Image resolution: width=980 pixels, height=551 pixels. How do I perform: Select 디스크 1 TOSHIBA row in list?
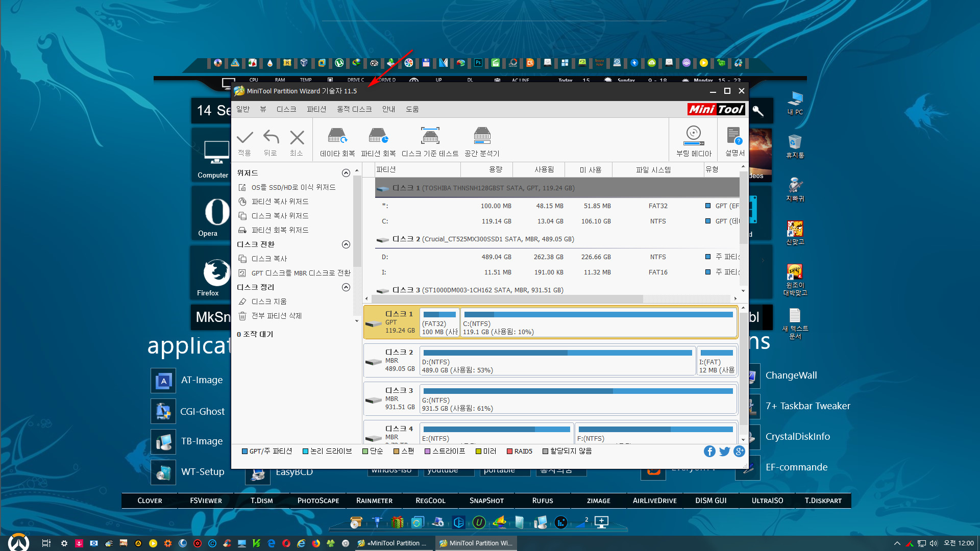pos(557,188)
